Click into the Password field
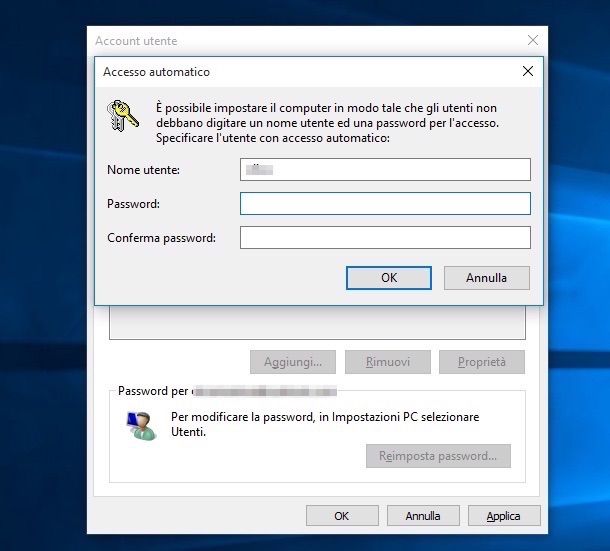The height and width of the screenshot is (551, 610). pos(385,204)
